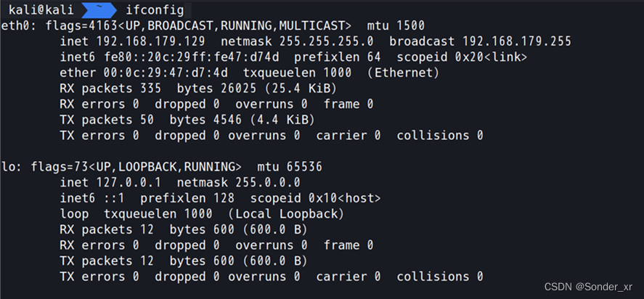Click the kali@kali prompt label
The height and width of the screenshot is (299, 644).
[x=41, y=10]
